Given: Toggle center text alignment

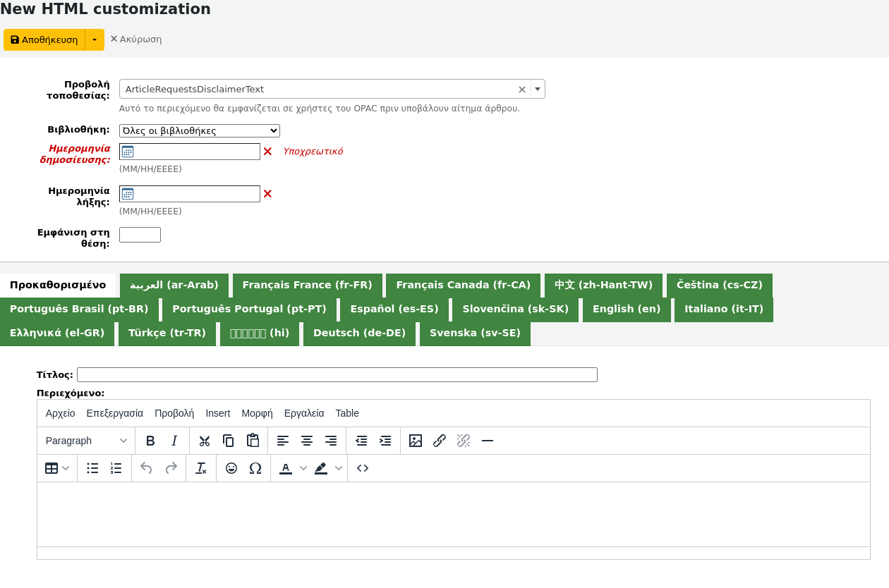Looking at the screenshot, I should click(x=307, y=441).
